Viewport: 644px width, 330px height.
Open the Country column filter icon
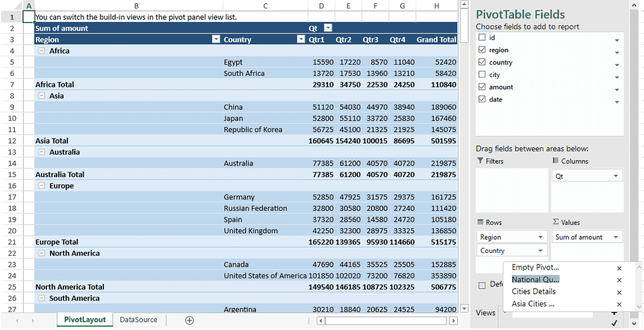[x=301, y=39]
